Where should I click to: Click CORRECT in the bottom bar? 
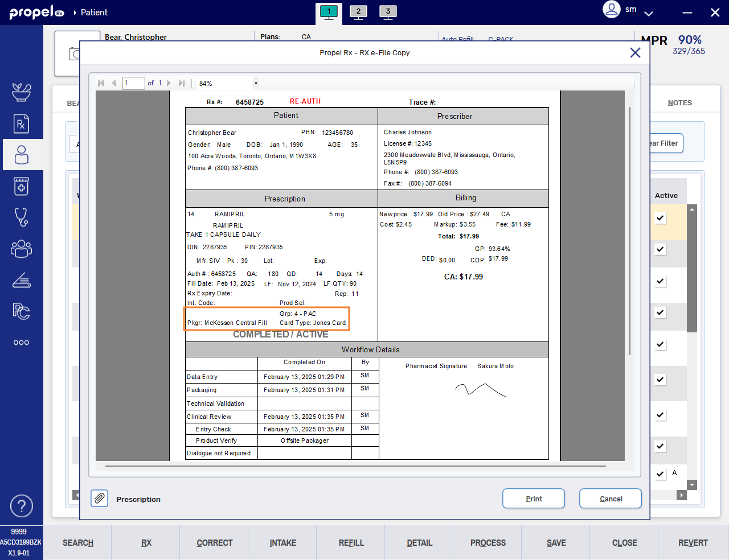[x=215, y=543]
